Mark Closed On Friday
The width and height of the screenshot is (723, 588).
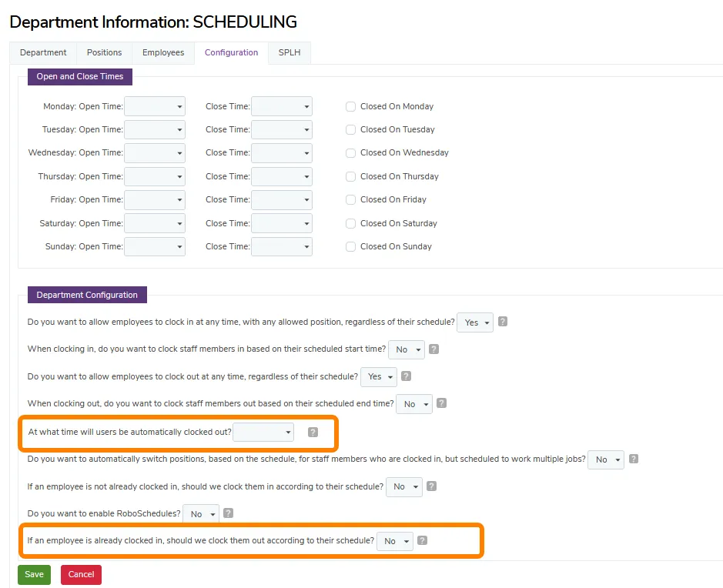pos(351,199)
